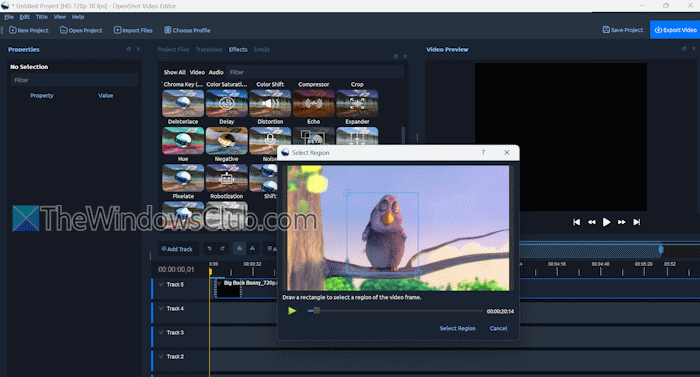Toggle timeline snapping button
The width and height of the screenshot is (700, 377).
(239, 248)
